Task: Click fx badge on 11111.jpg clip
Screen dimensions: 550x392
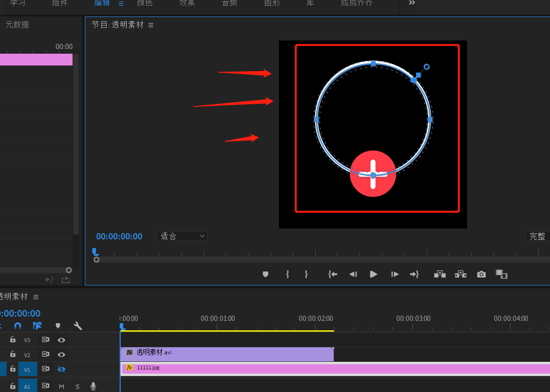Action: click(130, 367)
